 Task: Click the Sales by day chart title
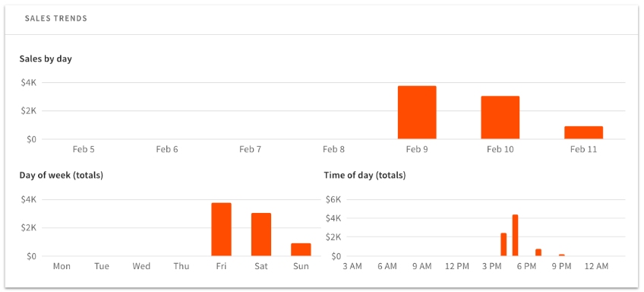point(46,59)
